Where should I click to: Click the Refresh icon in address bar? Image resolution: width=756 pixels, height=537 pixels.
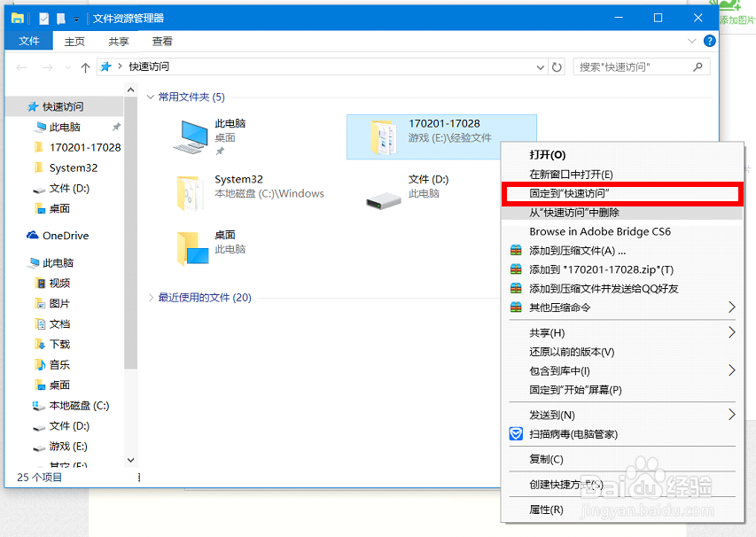coord(556,66)
